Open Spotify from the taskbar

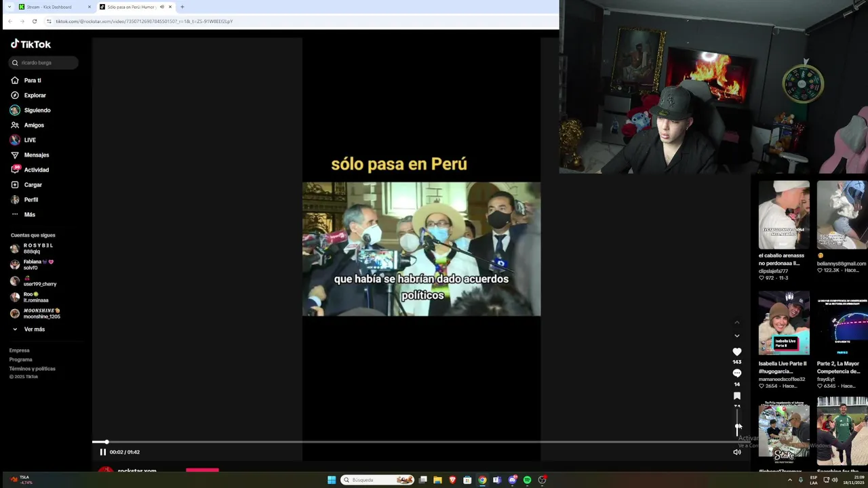[527, 480]
